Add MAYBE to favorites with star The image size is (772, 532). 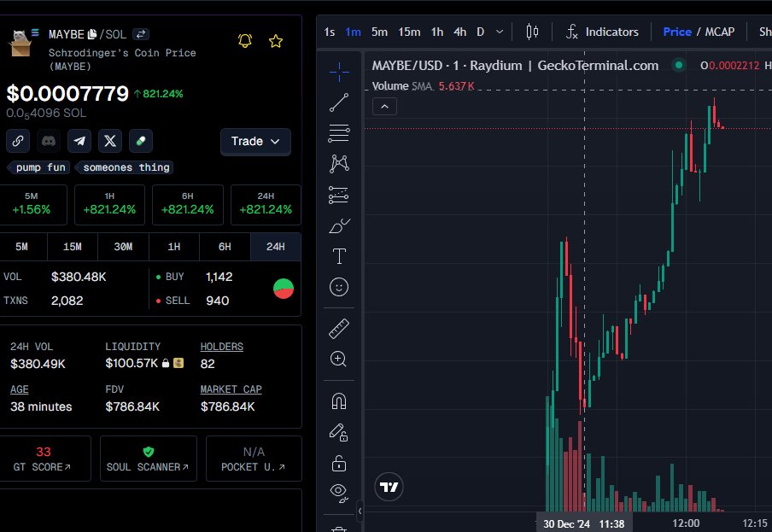(276, 41)
